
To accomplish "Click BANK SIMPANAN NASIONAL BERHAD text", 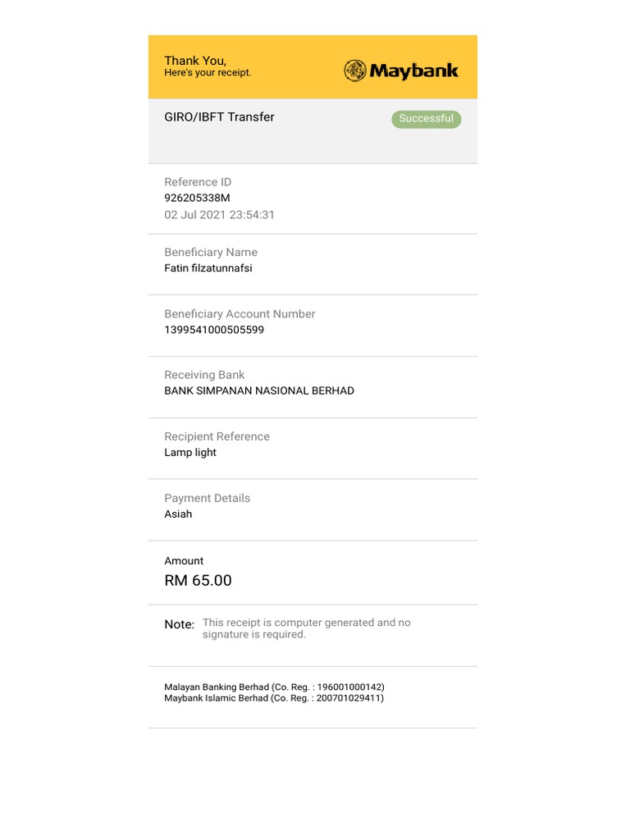I will tap(259, 391).
